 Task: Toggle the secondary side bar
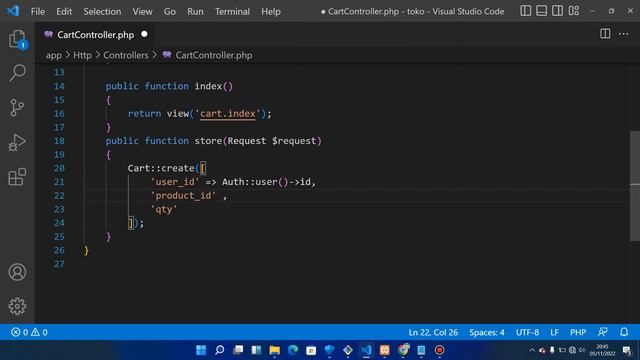(x=558, y=11)
